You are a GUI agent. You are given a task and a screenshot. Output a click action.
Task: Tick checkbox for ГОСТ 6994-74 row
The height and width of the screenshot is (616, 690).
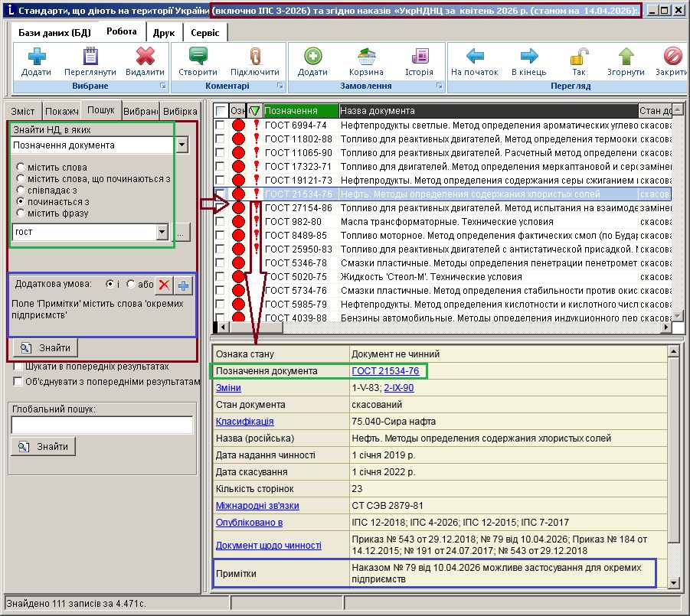221,125
